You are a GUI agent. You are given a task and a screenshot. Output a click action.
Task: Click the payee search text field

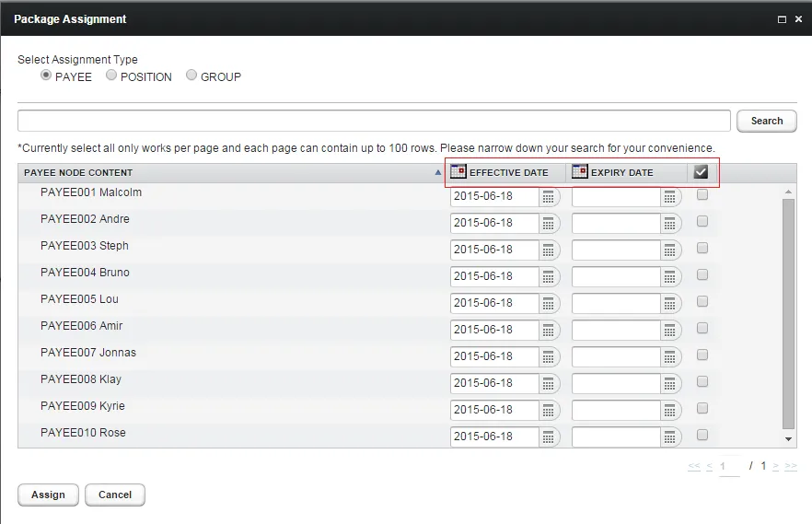374,122
